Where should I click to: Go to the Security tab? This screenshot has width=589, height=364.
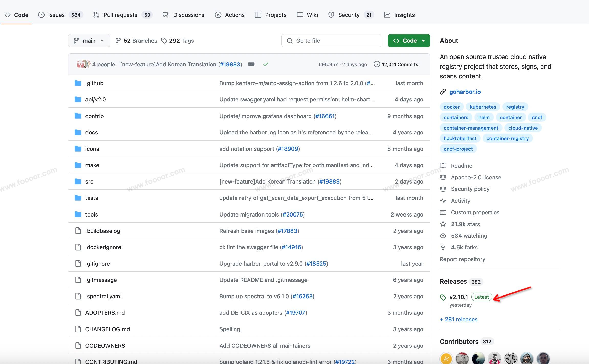[348, 15]
